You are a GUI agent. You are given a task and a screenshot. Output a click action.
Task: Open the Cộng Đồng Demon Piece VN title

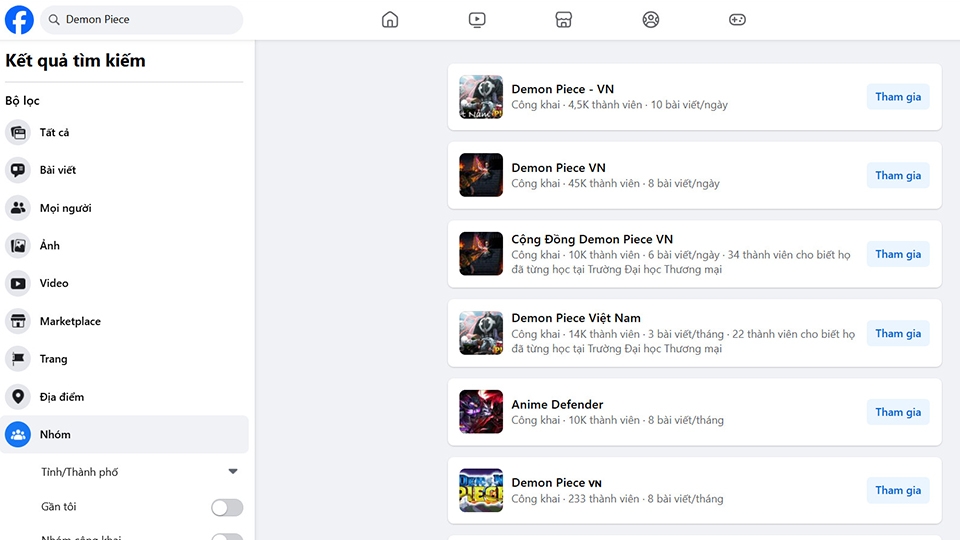click(x=592, y=239)
